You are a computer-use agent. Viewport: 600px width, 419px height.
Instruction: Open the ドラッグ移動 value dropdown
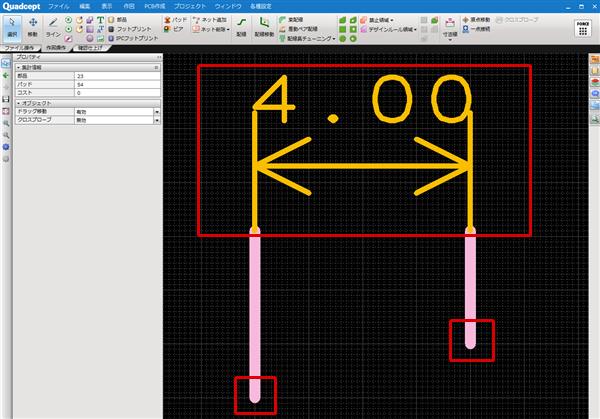[x=156, y=109]
